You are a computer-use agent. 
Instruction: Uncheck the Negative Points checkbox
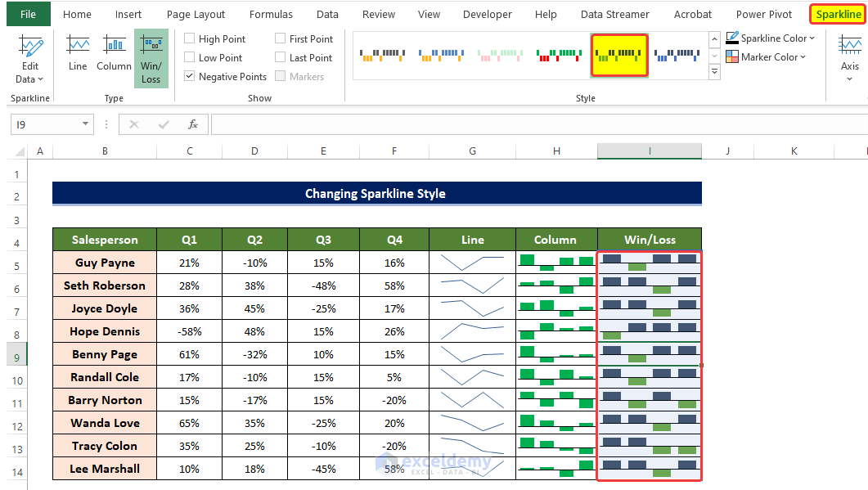pyautogui.click(x=190, y=77)
